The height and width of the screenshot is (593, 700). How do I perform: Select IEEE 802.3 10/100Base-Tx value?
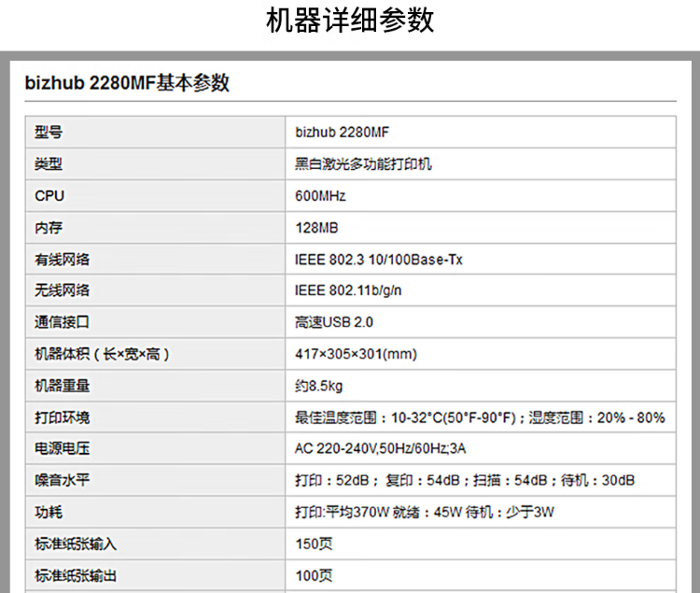coord(379,260)
